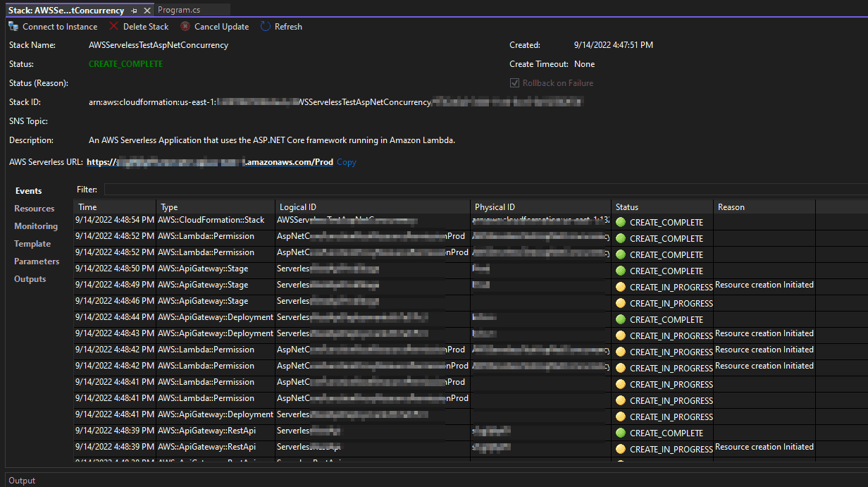Click green status icon of CloudFormation::Stack event
The height and width of the screenshot is (487, 868).
621,222
